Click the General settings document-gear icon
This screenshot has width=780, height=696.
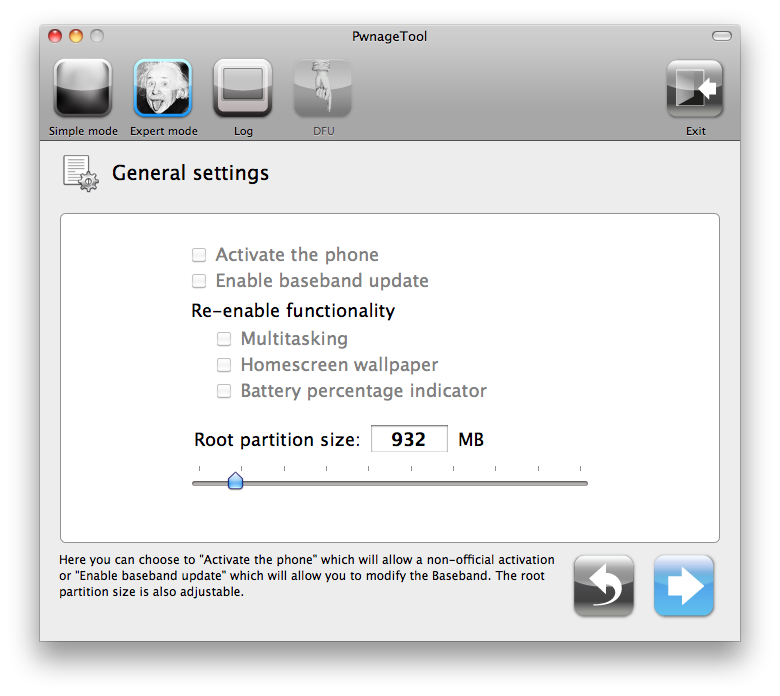click(80, 173)
